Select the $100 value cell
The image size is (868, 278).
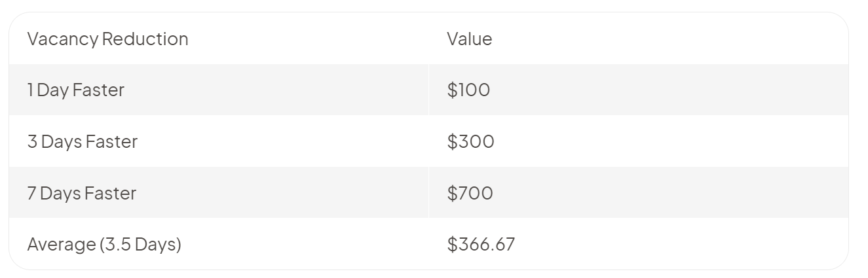click(639, 90)
